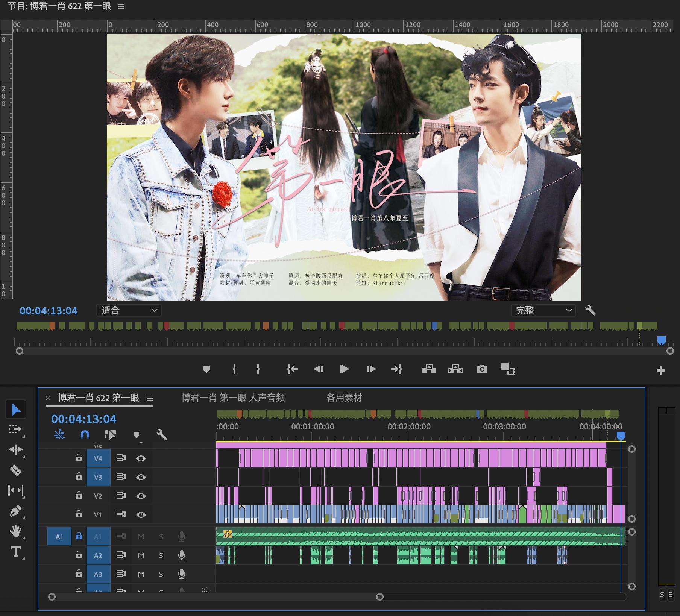Open the 完整 playback resolution dropdown
Viewport: 680px width, 616px height.
543,310
